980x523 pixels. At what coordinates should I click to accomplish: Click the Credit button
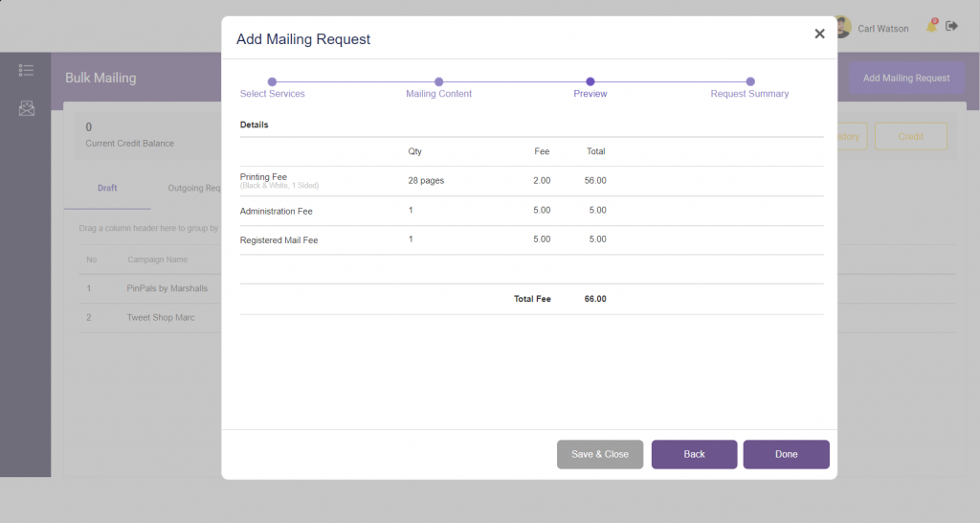point(910,136)
